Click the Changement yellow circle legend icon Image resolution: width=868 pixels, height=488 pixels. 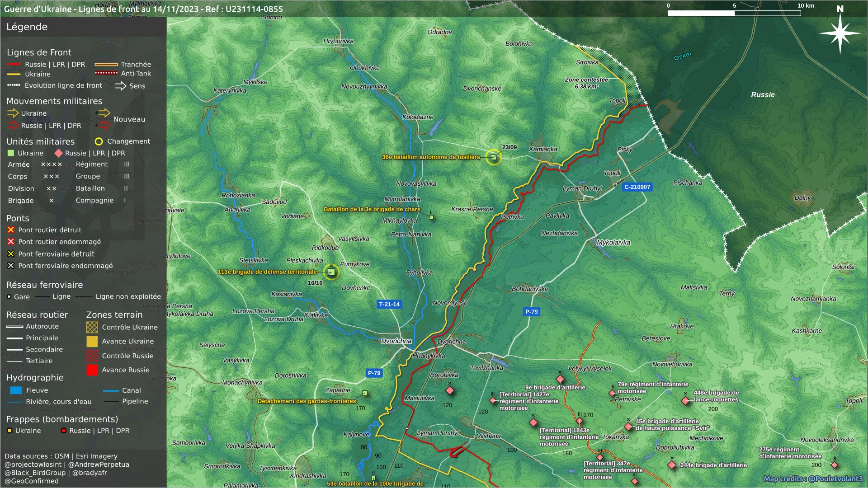click(99, 141)
